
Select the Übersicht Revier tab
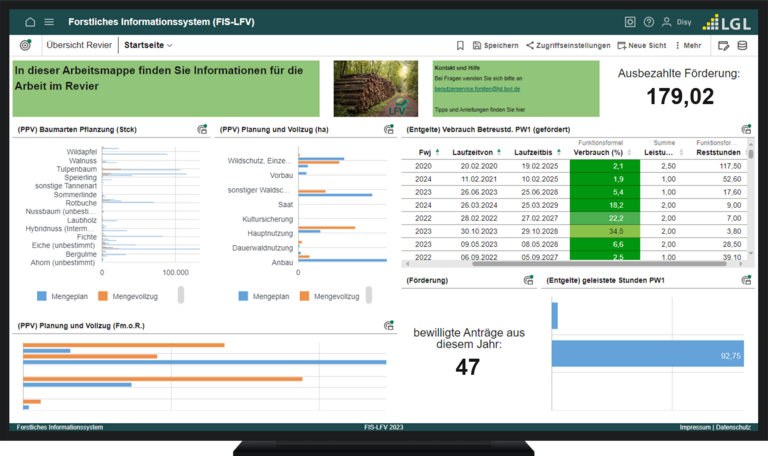click(x=78, y=45)
